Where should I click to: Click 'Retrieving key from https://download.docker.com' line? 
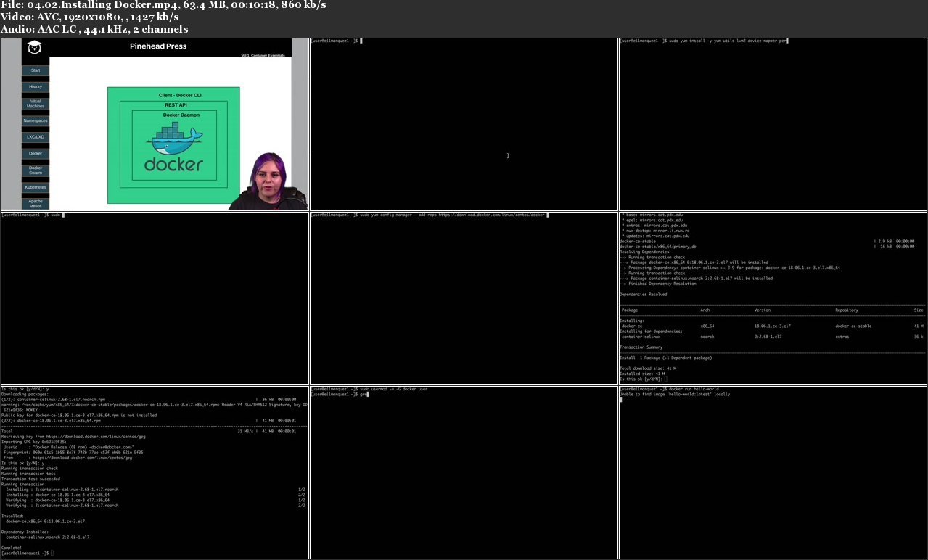point(73,437)
